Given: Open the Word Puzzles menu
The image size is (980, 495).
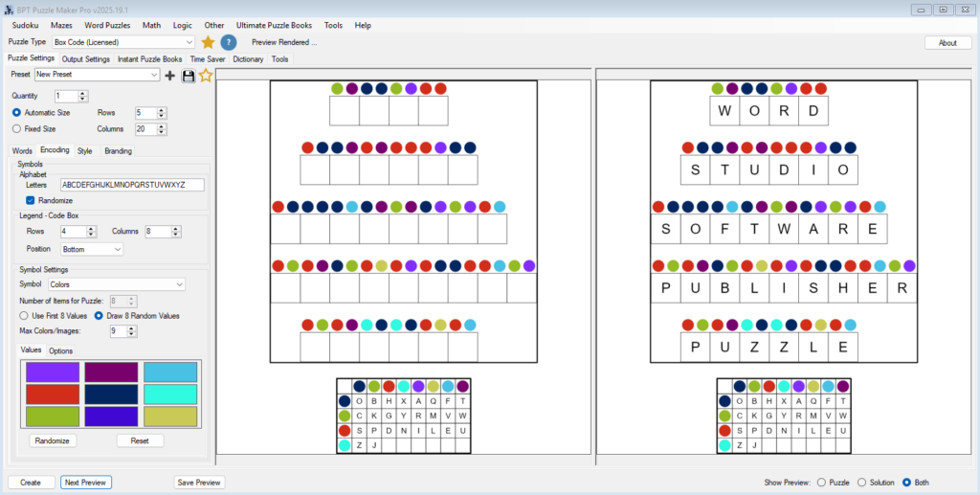Looking at the screenshot, I should (106, 25).
